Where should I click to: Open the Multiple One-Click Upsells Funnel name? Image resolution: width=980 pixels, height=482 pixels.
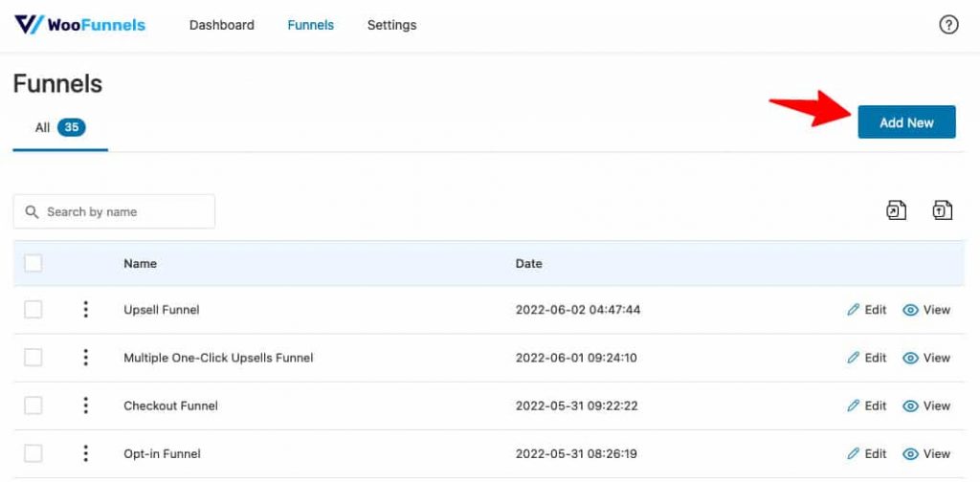click(x=219, y=358)
